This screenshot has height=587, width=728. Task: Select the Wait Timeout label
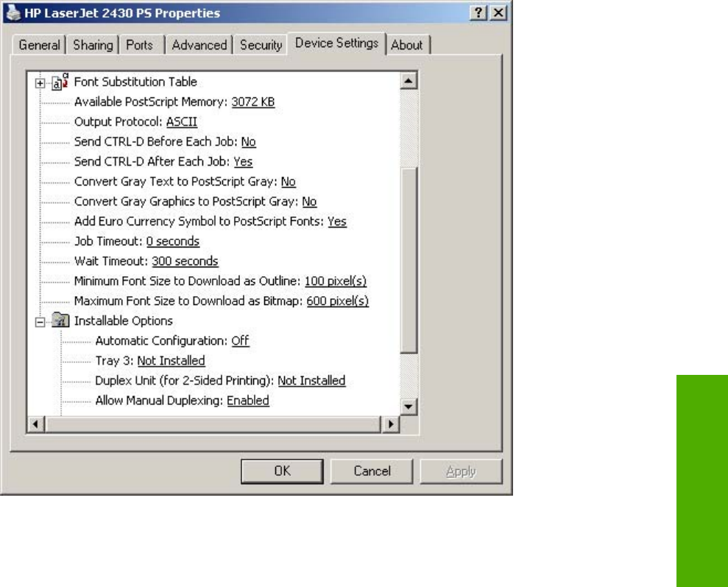111,261
